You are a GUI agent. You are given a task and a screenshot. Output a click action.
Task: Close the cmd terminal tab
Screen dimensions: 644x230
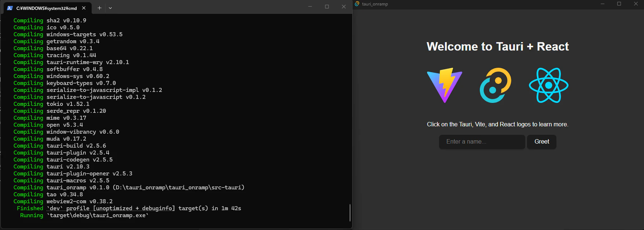coord(84,8)
